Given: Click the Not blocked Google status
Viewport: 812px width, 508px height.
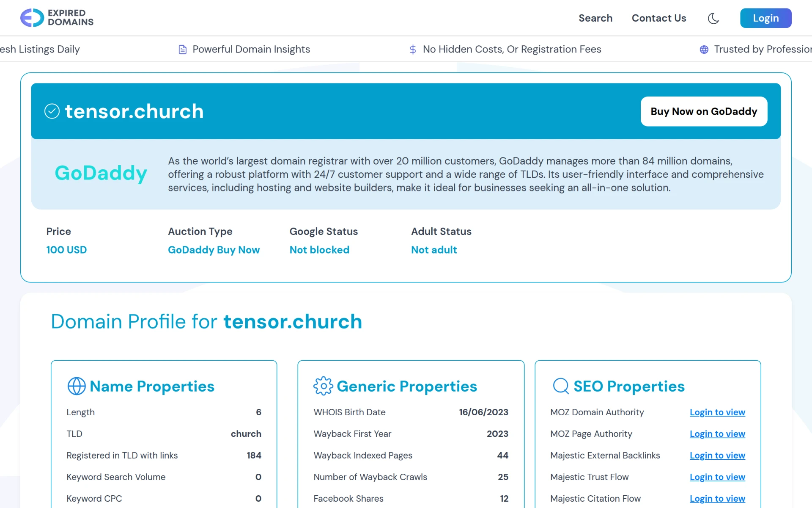Looking at the screenshot, I should click(x=319, y=250).
